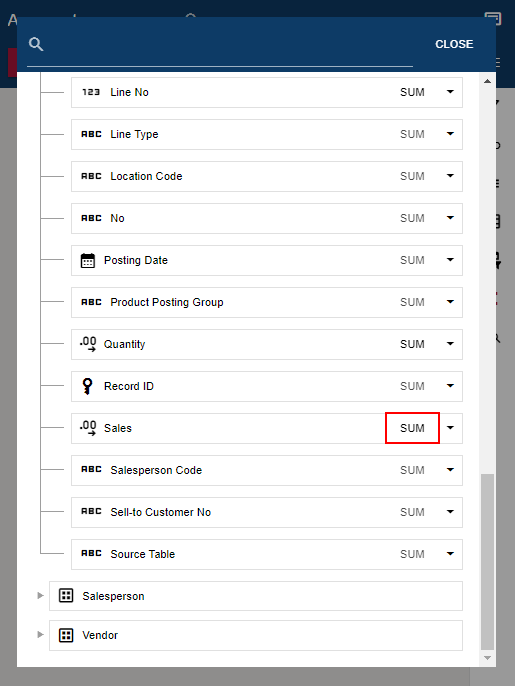515x686 pixels.
Task: Open the aggregation dropdown arrow for Quantity
Action: click(450, 343)
